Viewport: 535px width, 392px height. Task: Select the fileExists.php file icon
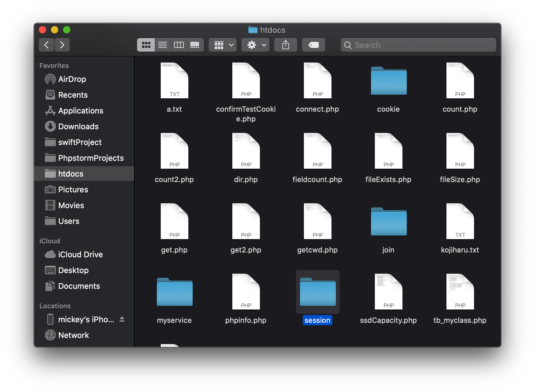pos(389,151)
